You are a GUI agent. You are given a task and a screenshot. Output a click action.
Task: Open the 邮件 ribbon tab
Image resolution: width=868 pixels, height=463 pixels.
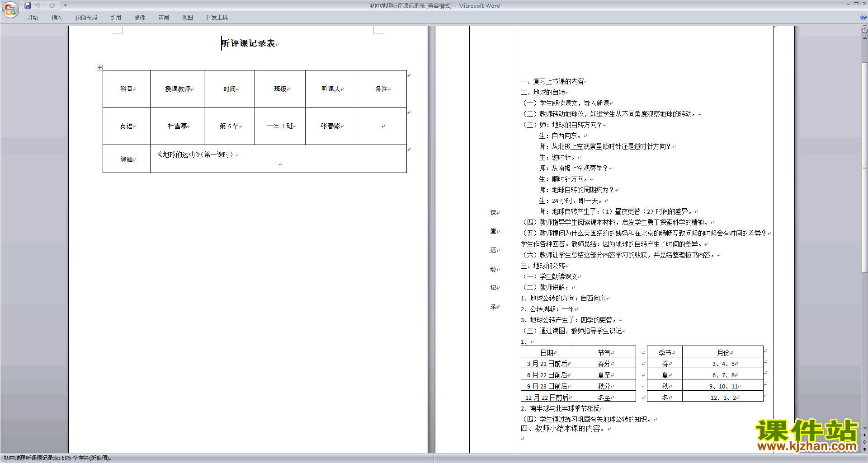[x=140, y=18]
